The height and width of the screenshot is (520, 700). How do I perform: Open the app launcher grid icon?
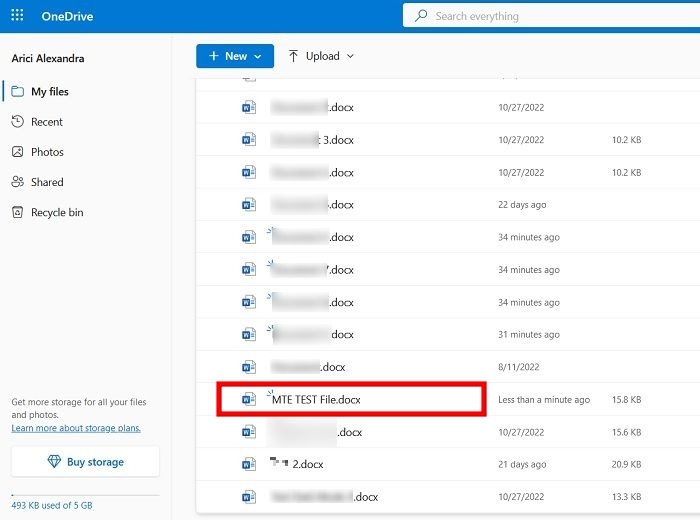(x=17, y=16)
